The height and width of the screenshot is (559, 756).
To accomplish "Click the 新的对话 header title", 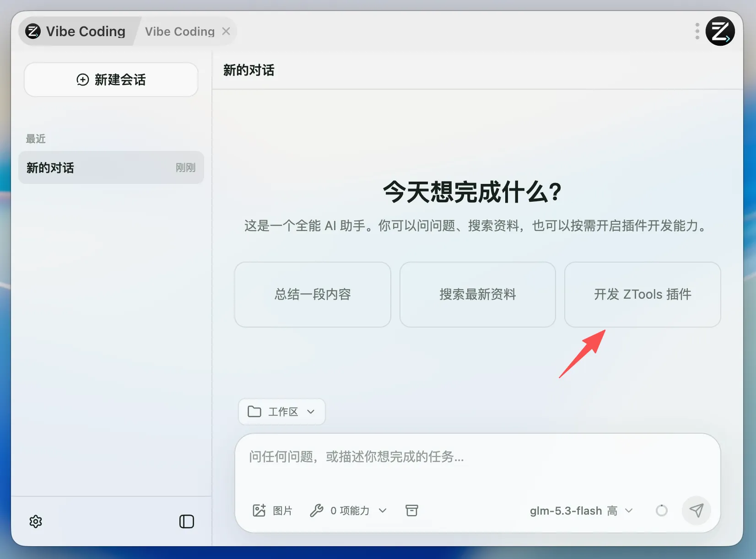I will (x=249, y=70).
